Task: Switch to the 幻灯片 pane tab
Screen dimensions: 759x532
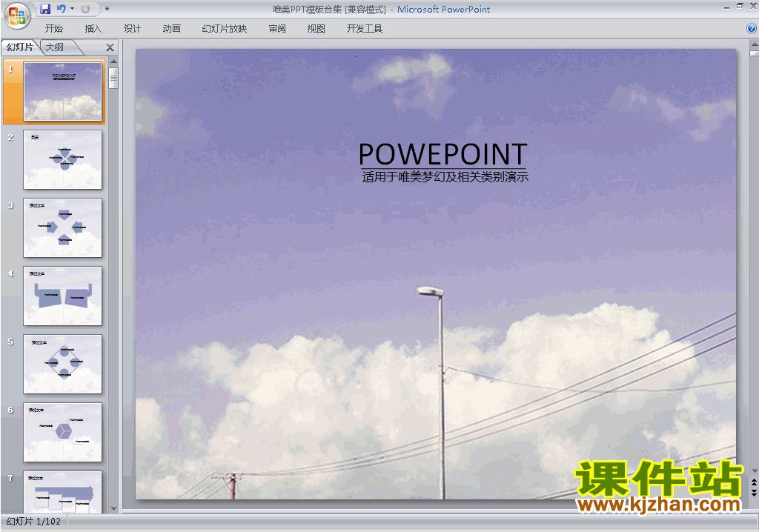Action: click(20, 47)
